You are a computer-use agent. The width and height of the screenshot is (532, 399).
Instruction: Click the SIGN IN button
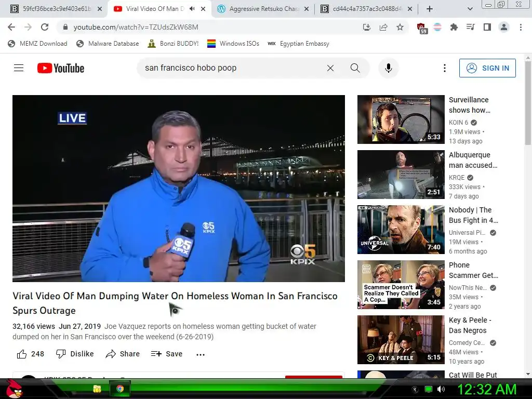click(487, 68)
